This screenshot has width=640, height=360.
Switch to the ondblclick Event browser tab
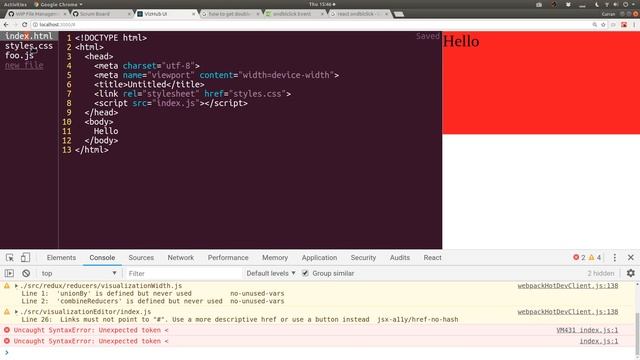(294, 14)
